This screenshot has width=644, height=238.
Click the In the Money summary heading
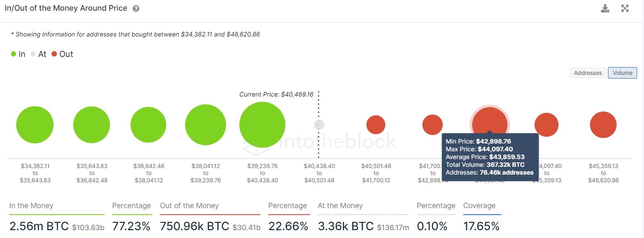point(31,206)
